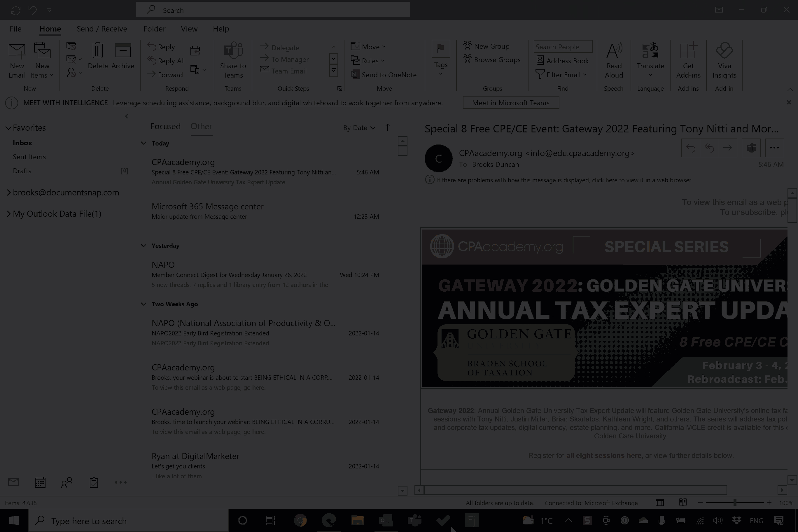Open Viva Insights
This screenshot has width=798, height=532.
724,61
